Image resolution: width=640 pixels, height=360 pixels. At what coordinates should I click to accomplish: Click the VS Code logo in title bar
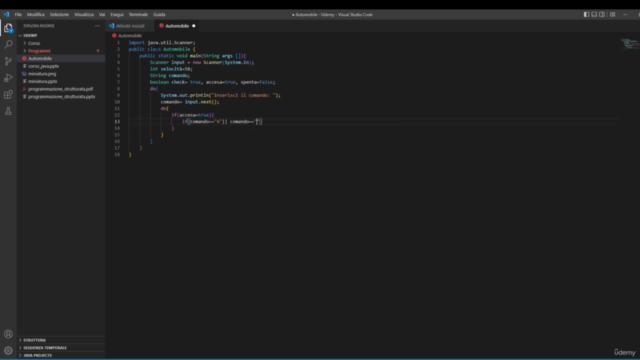coord(7,14)
